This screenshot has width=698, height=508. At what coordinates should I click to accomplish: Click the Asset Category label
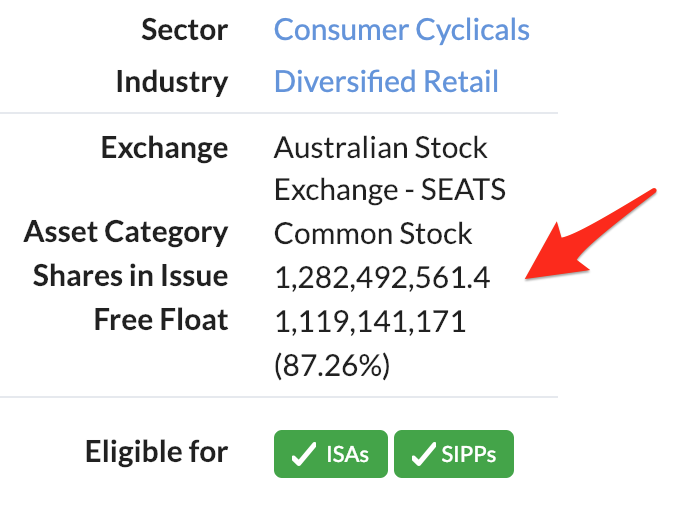pyautogui.click(x=126, y=232)
